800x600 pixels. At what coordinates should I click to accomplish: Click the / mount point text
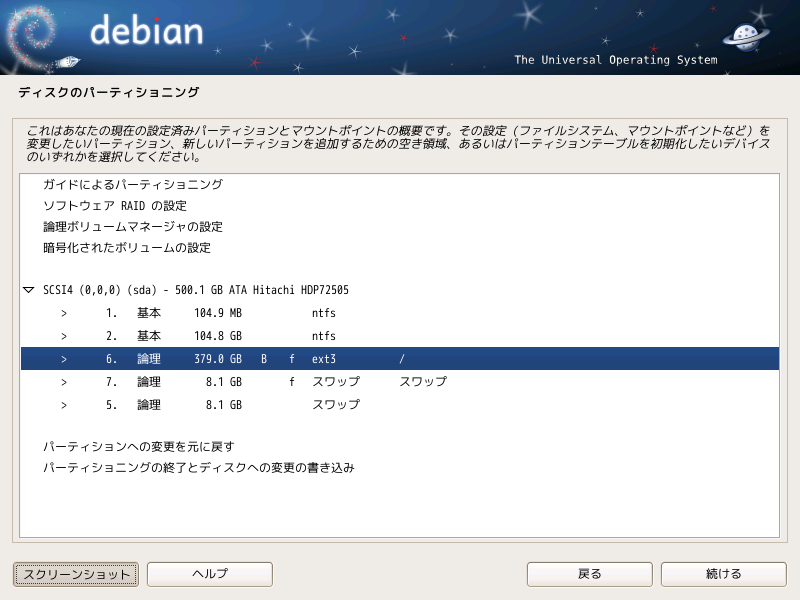(402, 359)
